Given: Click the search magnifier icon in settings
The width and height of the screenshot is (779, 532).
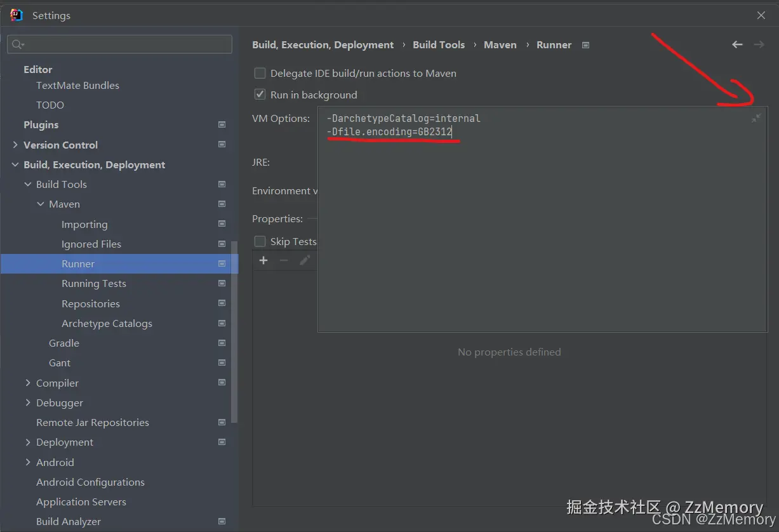Looking at the screenshot, I should pos(17,44).
